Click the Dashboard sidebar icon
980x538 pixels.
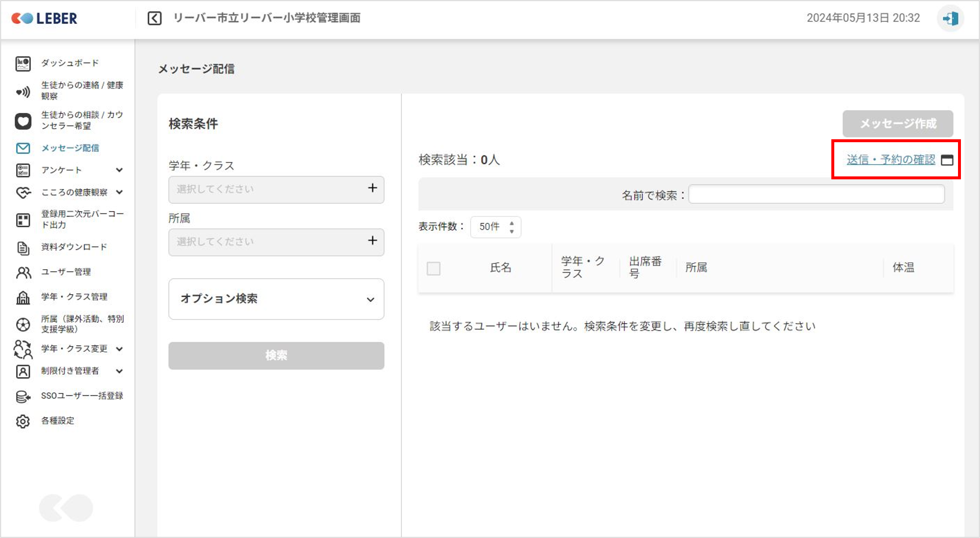tap(23, 64)
